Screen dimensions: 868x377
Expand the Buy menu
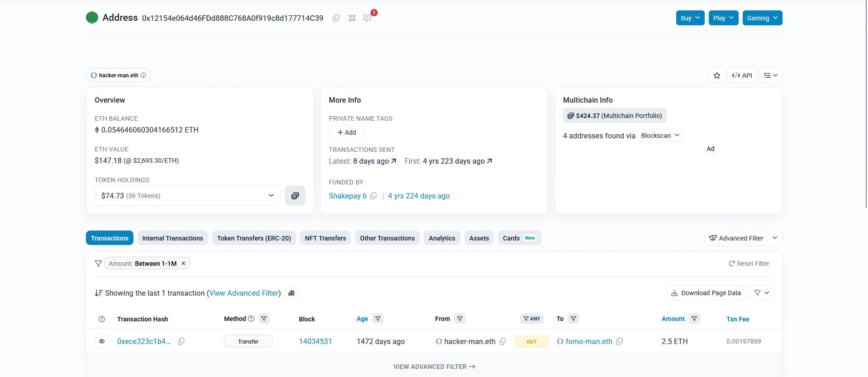690,18
